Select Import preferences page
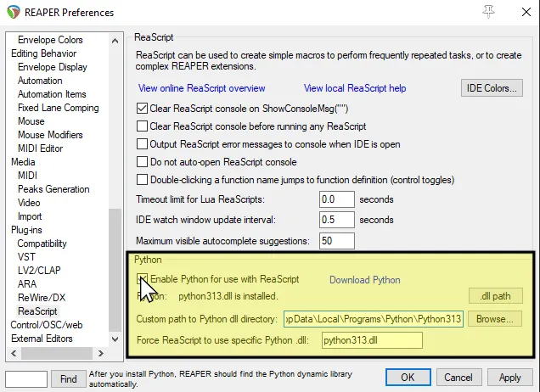540x392 pixels. pyautogui.click(x=30, y=216)
